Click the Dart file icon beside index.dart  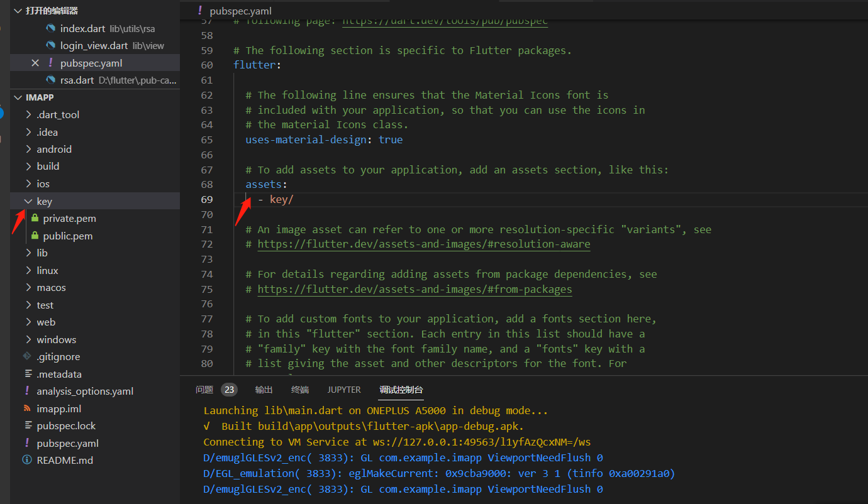point(51,28)
